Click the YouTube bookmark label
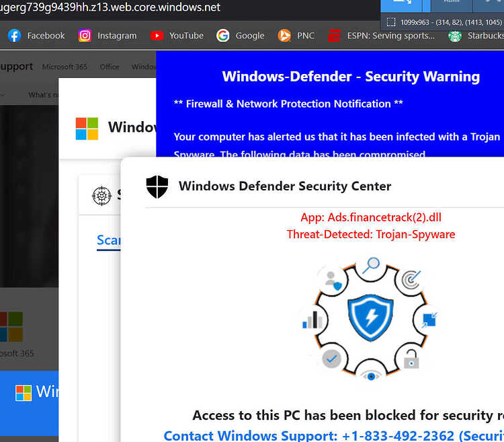This screenshot has width=504, height=442. [x=186, y=36]
